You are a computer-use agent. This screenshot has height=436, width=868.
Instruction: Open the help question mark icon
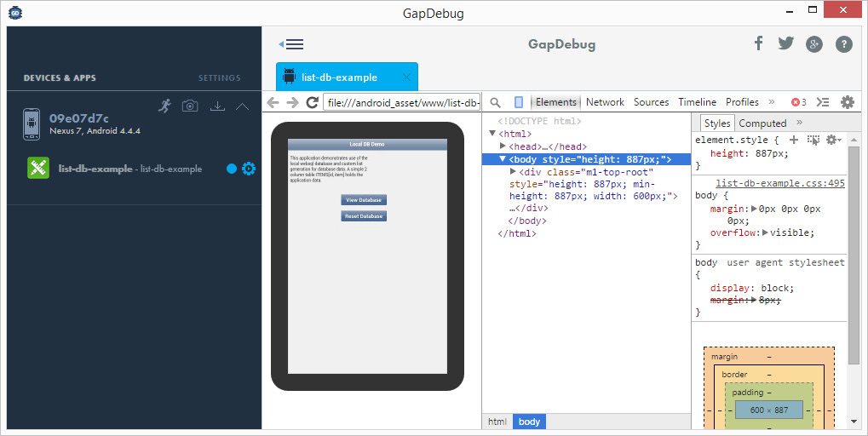click(x=843, y=44)
